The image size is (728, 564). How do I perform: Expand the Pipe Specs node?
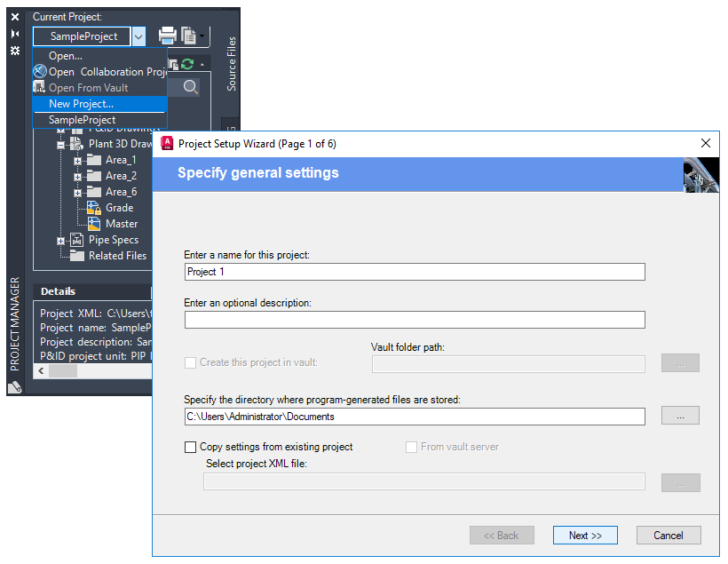coord(60,241)
